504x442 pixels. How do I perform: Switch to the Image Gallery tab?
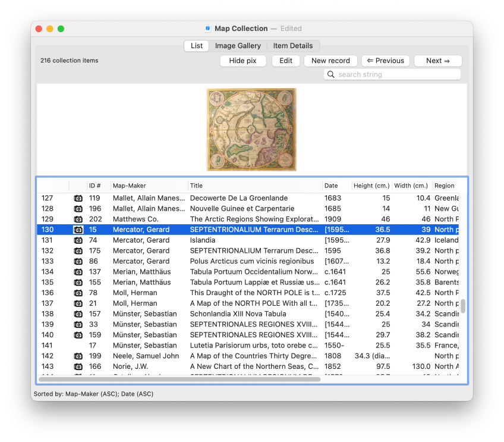pyautogui.click(x=238, y=46)
